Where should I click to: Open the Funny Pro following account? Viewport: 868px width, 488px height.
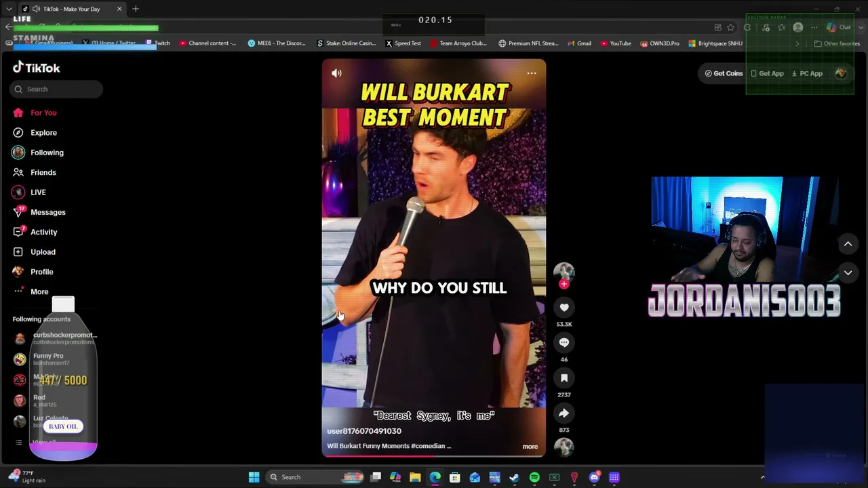[41, 359]
